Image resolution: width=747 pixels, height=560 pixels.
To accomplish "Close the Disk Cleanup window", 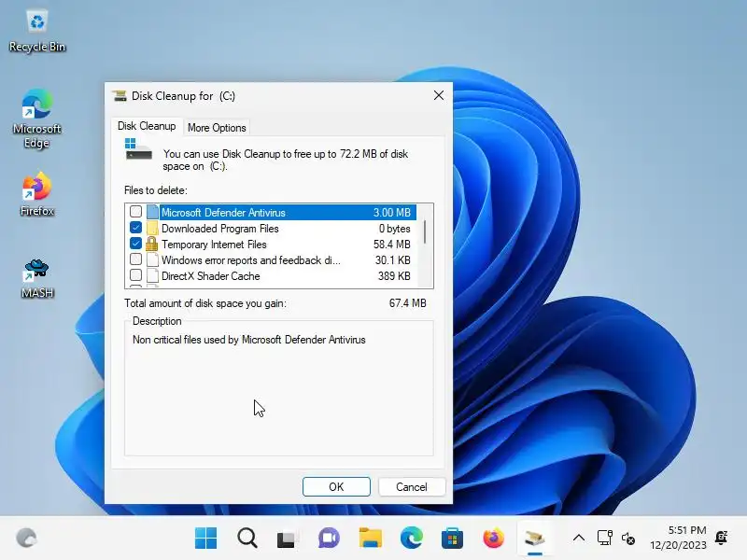I will (439, 96).
